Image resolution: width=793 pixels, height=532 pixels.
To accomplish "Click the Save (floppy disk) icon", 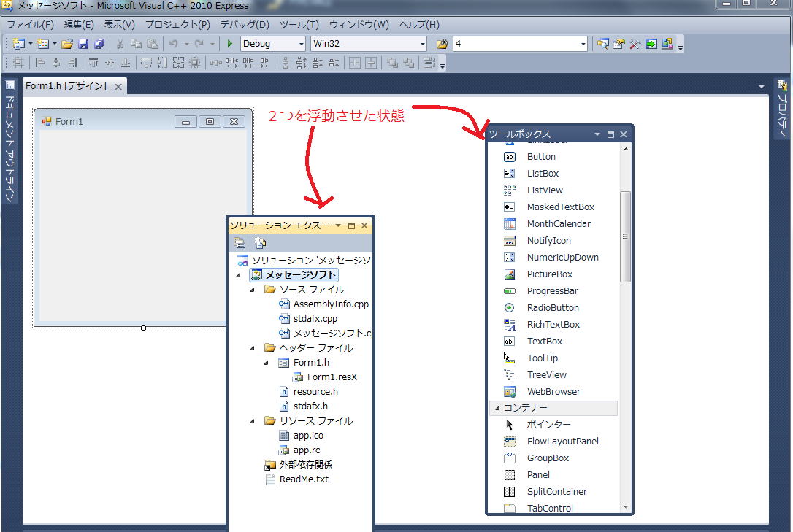I will pos(83,44).
